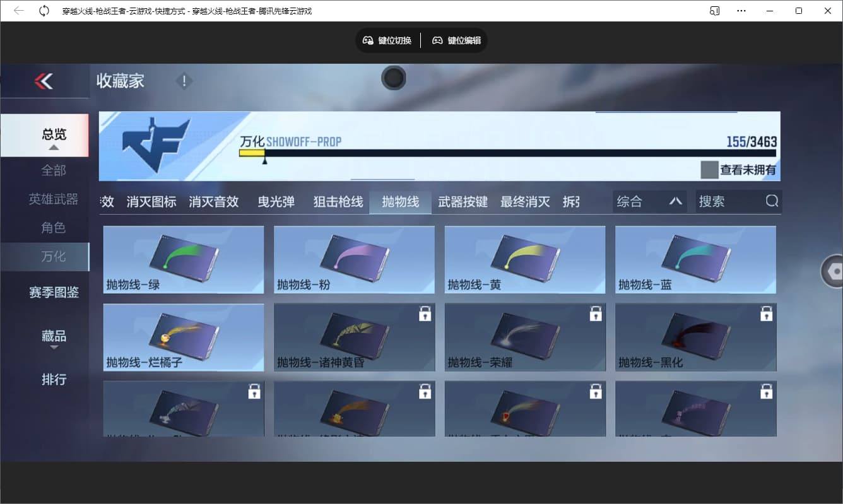Switch to the 武器按键 tab
This screenshot has height=504, width=843.
tap(463, 202)
